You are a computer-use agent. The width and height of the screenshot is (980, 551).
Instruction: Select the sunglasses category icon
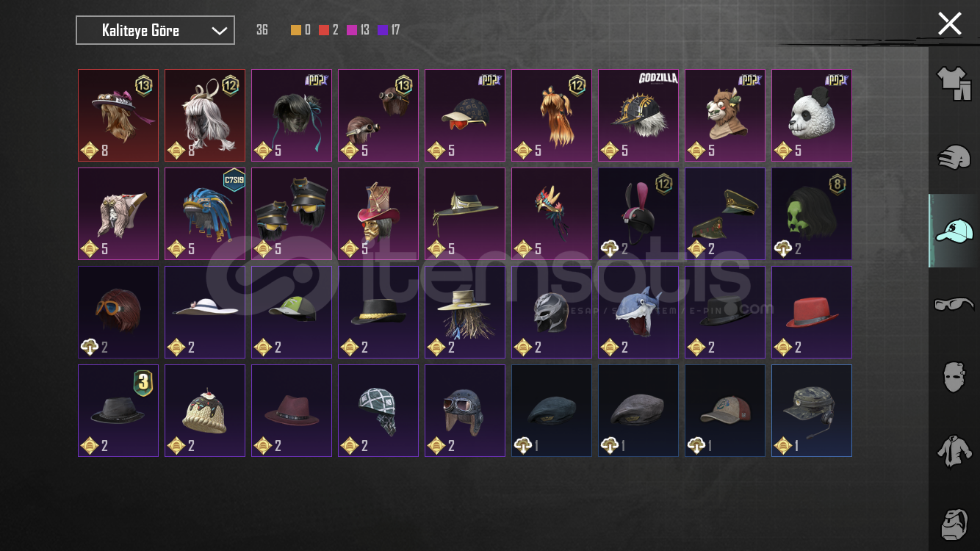(954, 304)
